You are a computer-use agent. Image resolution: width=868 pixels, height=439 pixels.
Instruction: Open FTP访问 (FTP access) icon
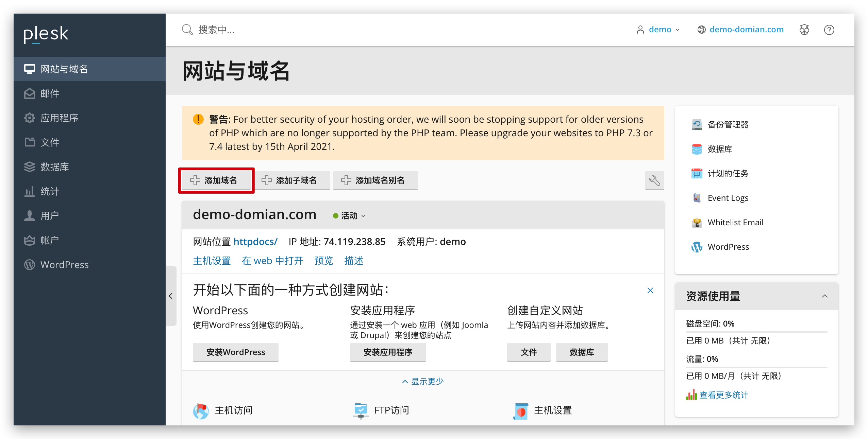pos(361,410)
